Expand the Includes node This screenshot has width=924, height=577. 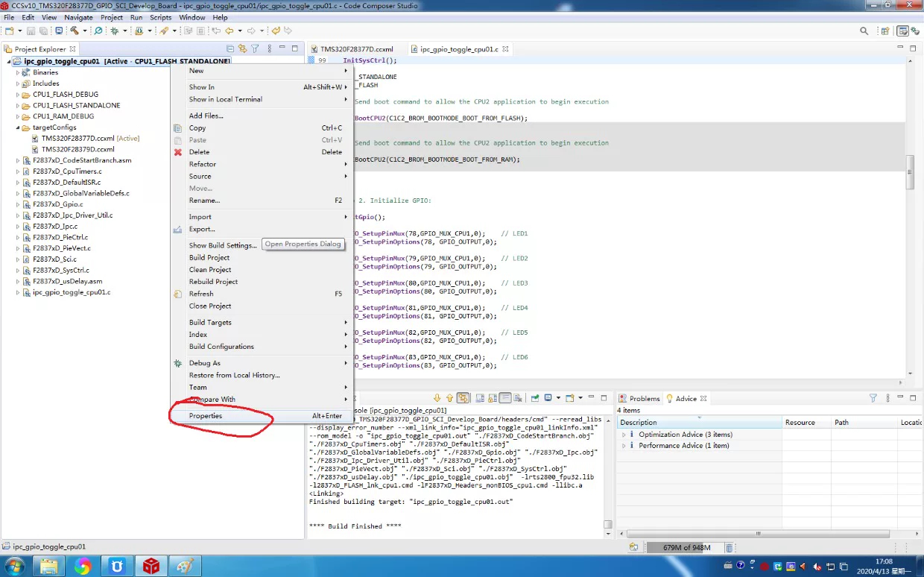[x=18, y=83]
